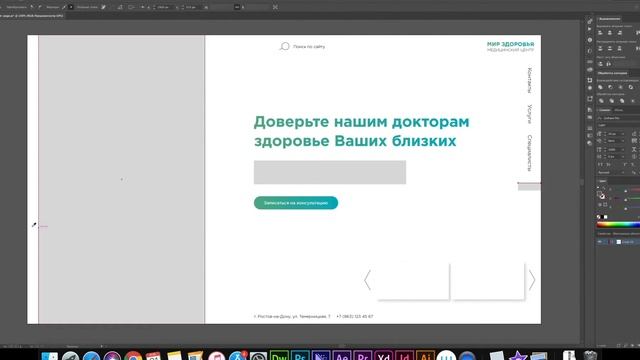Click the Контакты vertical nav link
640x360 pixels.
tap(529, 80)
